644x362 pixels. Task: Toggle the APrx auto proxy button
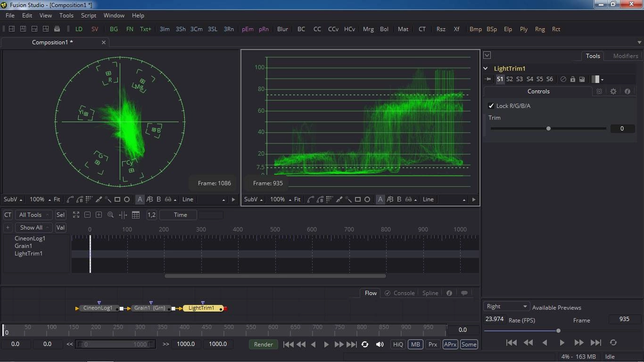(450, 344)
